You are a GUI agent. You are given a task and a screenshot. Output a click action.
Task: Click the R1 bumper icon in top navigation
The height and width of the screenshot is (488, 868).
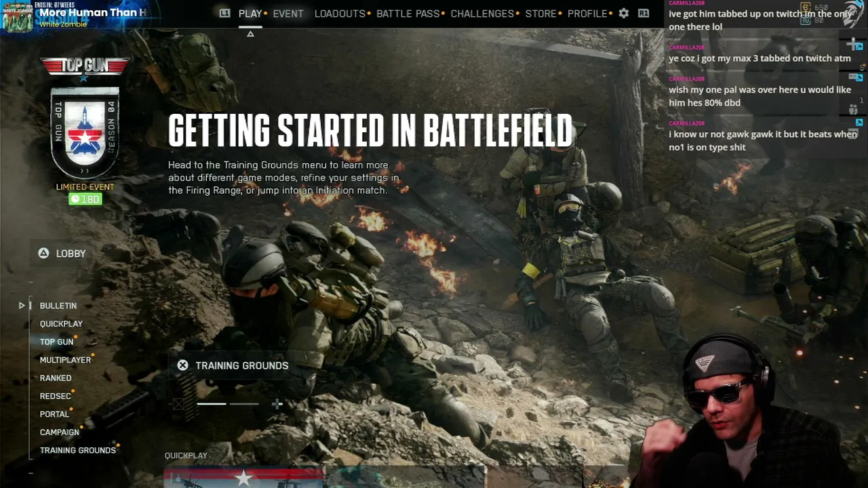click(x=644, y=13)
